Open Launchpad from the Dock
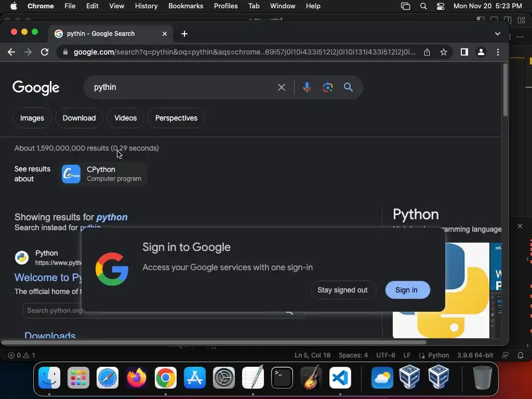 coord(78,378)
